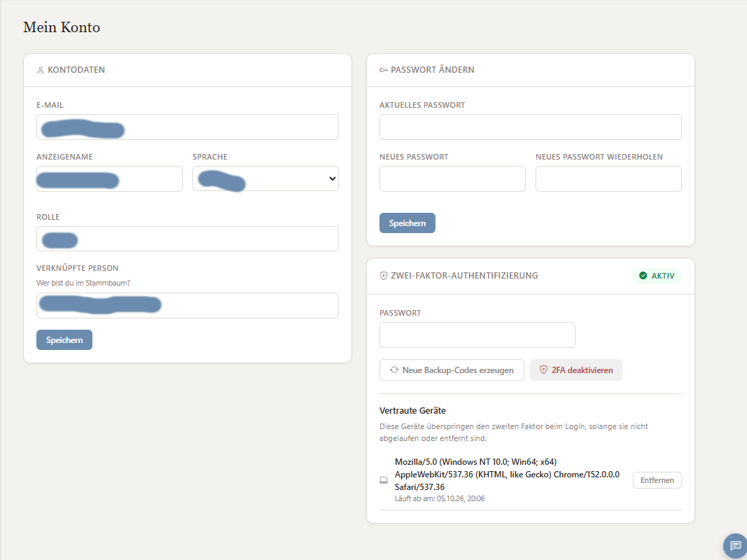Focus the E-Mail input field

tap(187, 127)
